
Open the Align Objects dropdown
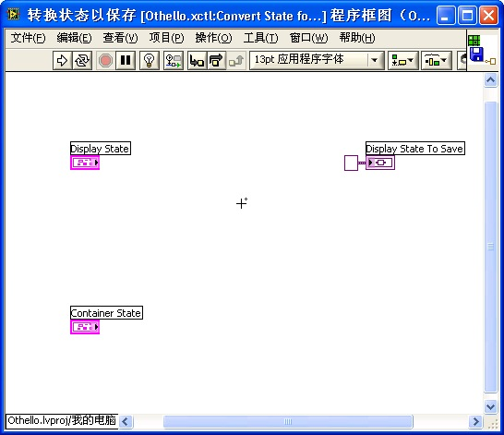coord(403,60)
